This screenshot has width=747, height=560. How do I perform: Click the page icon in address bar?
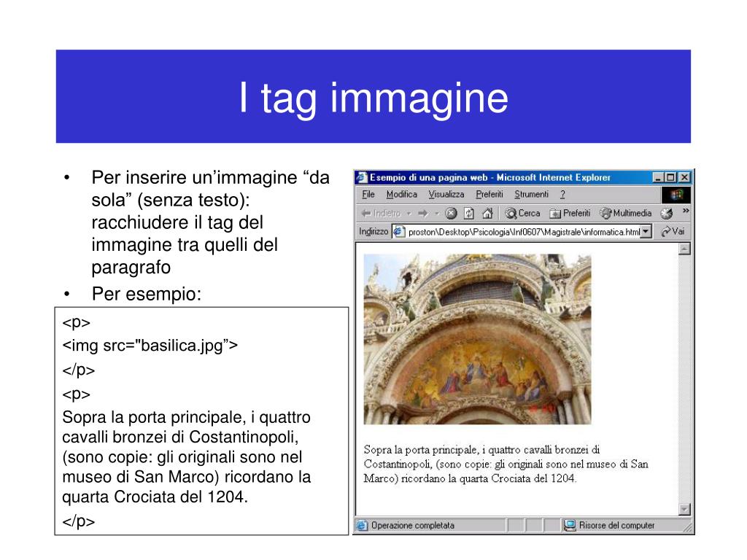399,232
